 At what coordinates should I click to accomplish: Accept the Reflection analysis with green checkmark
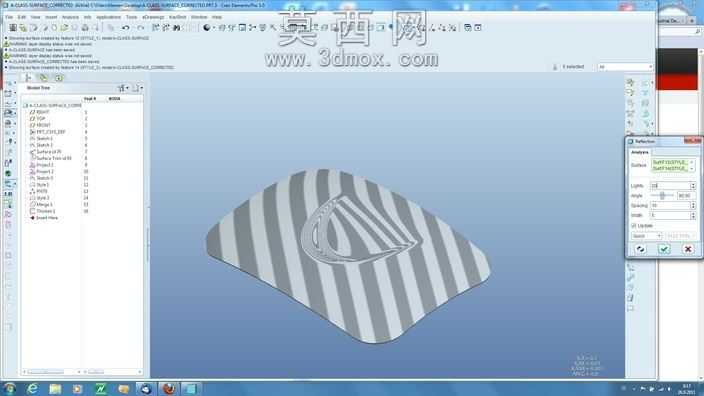[x=664, y=249]
